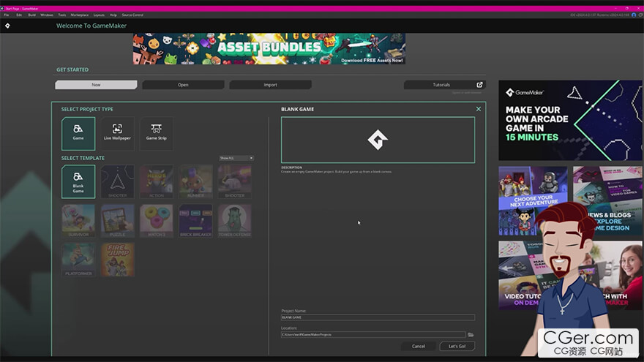Open the Edit menu
644x362 pixels.
[x=19, y=15]
